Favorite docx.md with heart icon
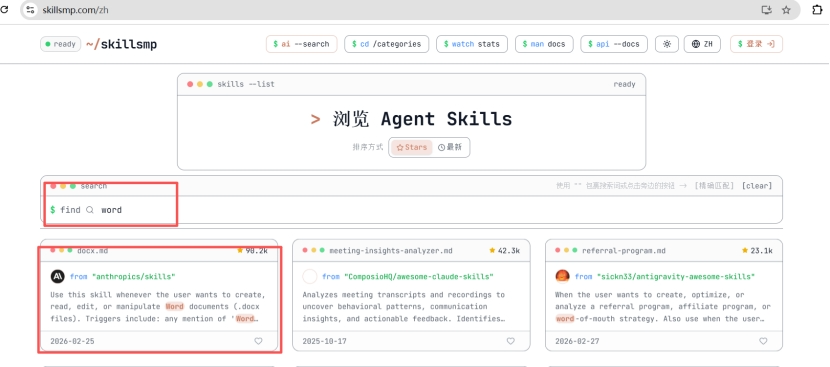This screenshot has width=830, height=367. click(258, 341)
